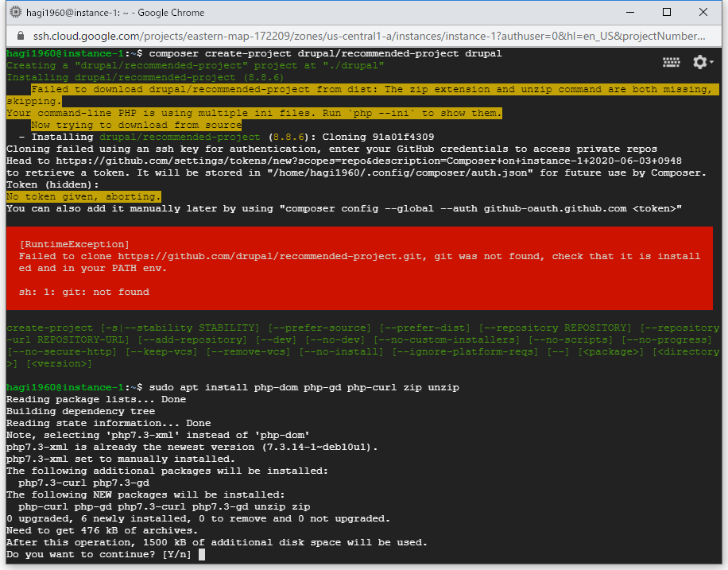The height and width of the screenshot is (570, 728).
Task: Click the 'sudo apt install' command text
Action: tap(304, 387)
